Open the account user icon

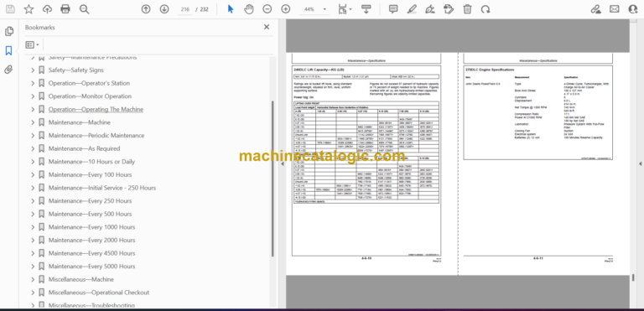(633, 9)
